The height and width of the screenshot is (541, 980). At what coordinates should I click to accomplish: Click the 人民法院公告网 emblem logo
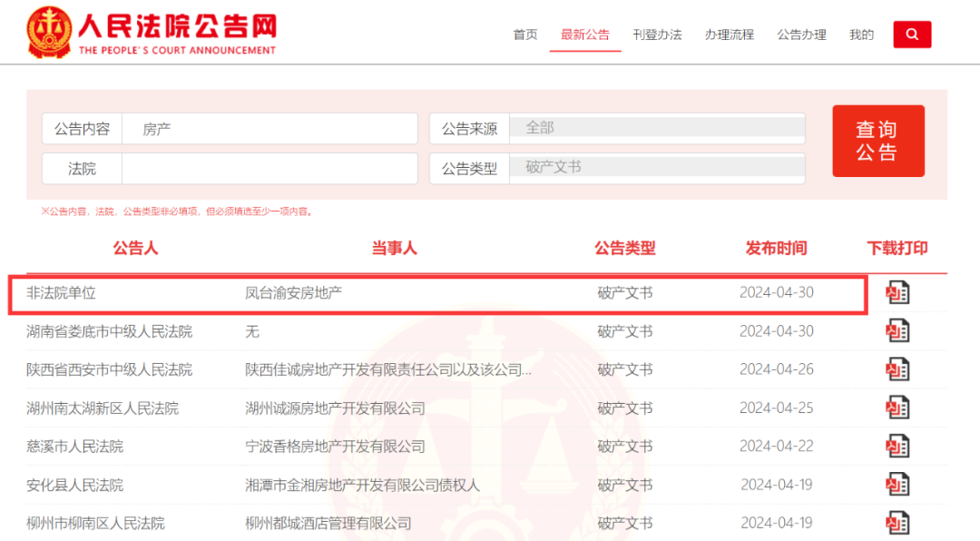tap(49, 33)
